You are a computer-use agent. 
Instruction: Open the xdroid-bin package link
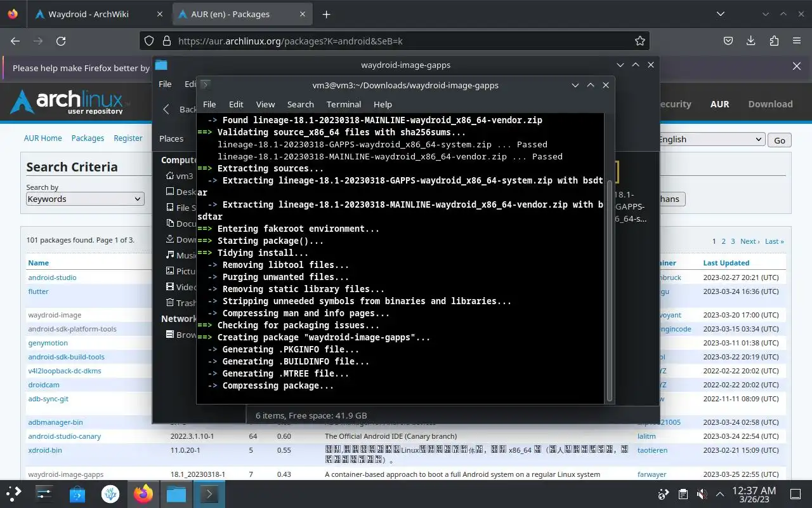pos(45,450)
